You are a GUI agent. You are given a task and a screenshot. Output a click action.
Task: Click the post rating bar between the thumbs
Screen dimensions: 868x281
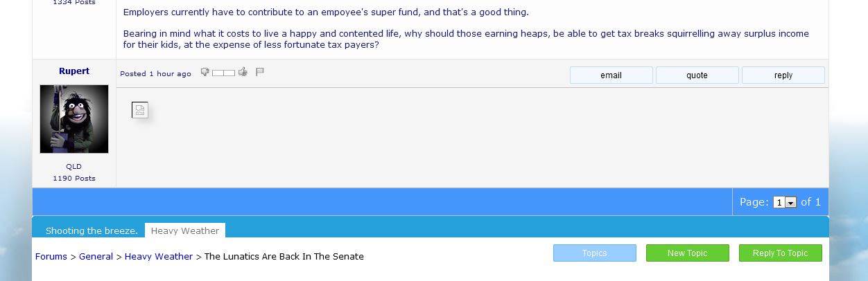pos(224,73)
